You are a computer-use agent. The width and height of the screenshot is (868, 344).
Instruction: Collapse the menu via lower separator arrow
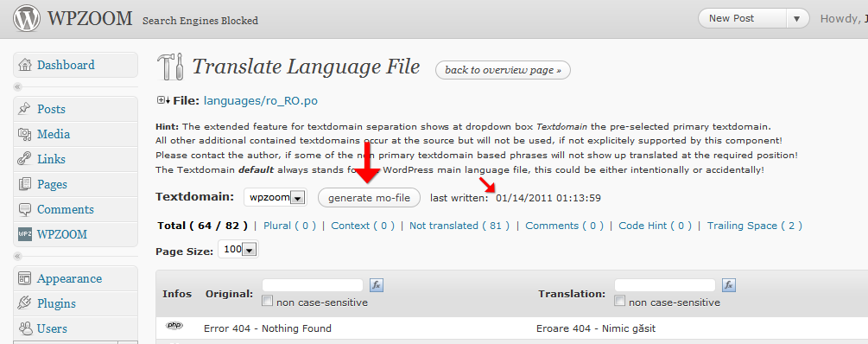click(x=18, y=257)
